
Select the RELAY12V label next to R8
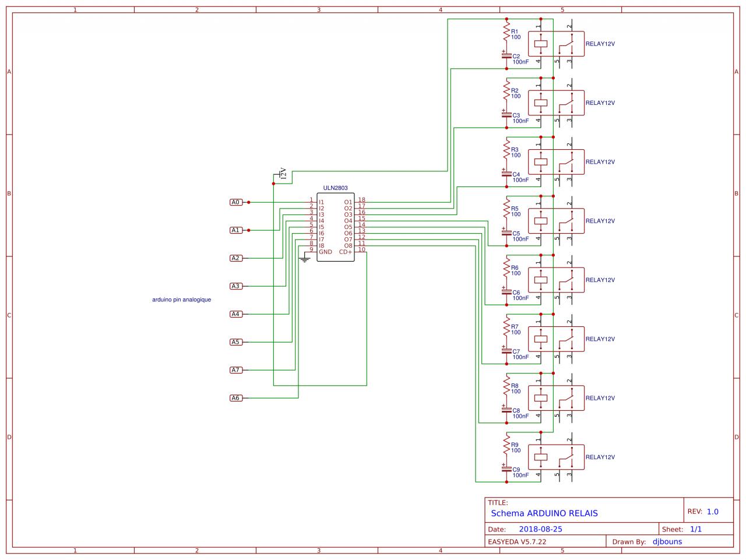tap(600, 398)
